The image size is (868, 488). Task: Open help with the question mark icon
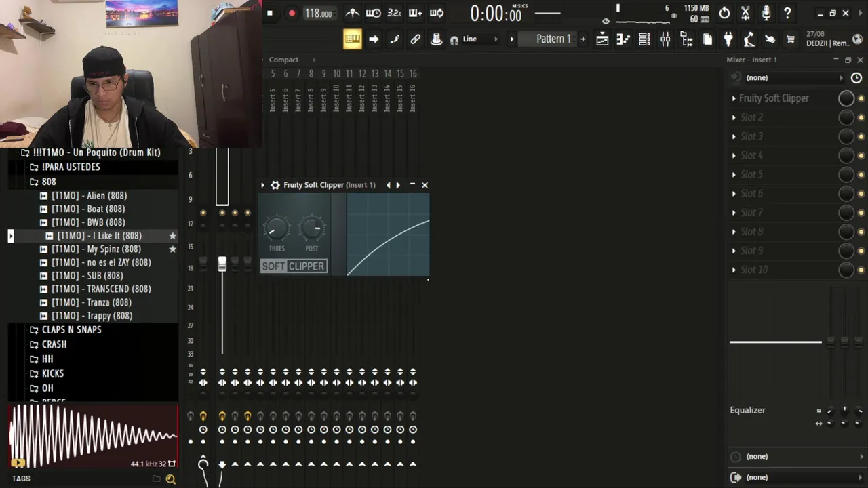point(787,13)
